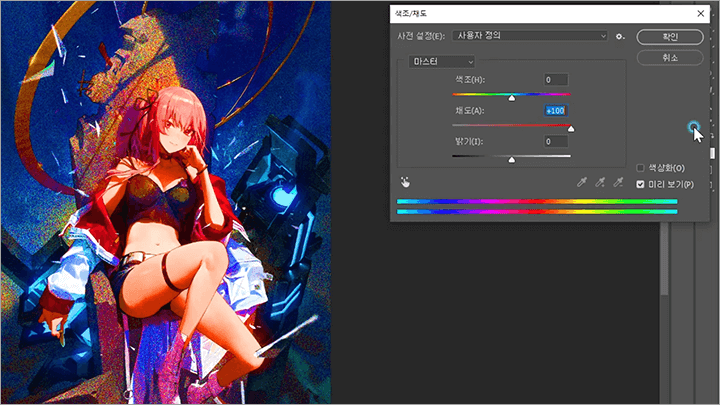This screenshot has height=405, width=720.
Task: Select the eyedropper tool
Action: click(582, 182)
